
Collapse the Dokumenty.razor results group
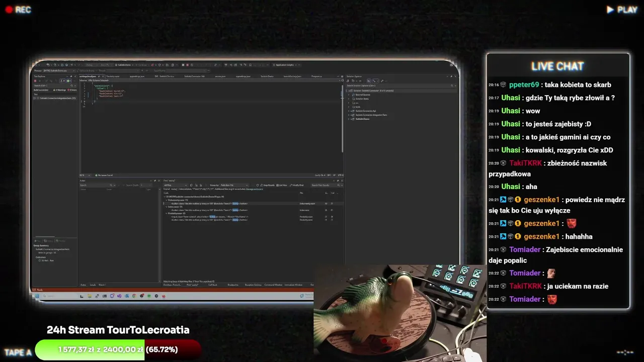point(167,200)
